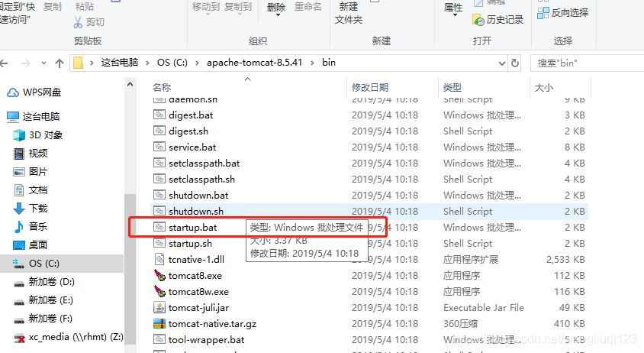Screen dimensions: 644x353
Task: Open 3D 对象 in the sidebar
Action: tap(38, 135)
